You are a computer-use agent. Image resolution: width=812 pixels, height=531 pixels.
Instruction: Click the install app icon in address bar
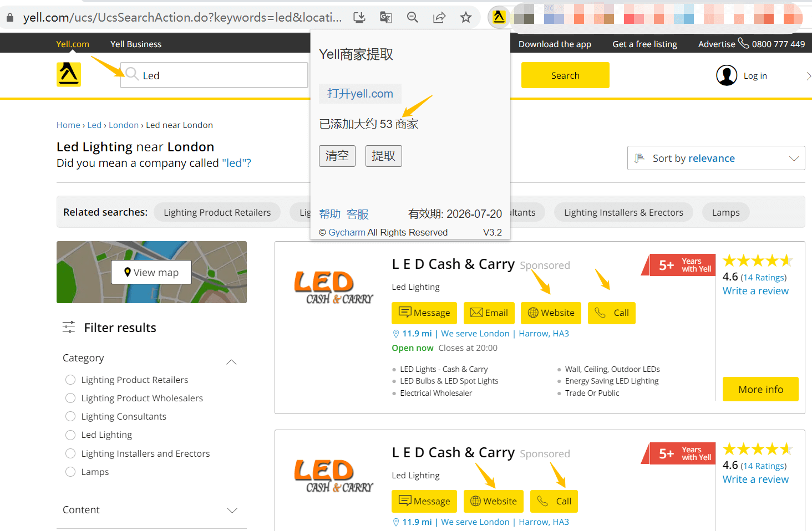[359, 17]
